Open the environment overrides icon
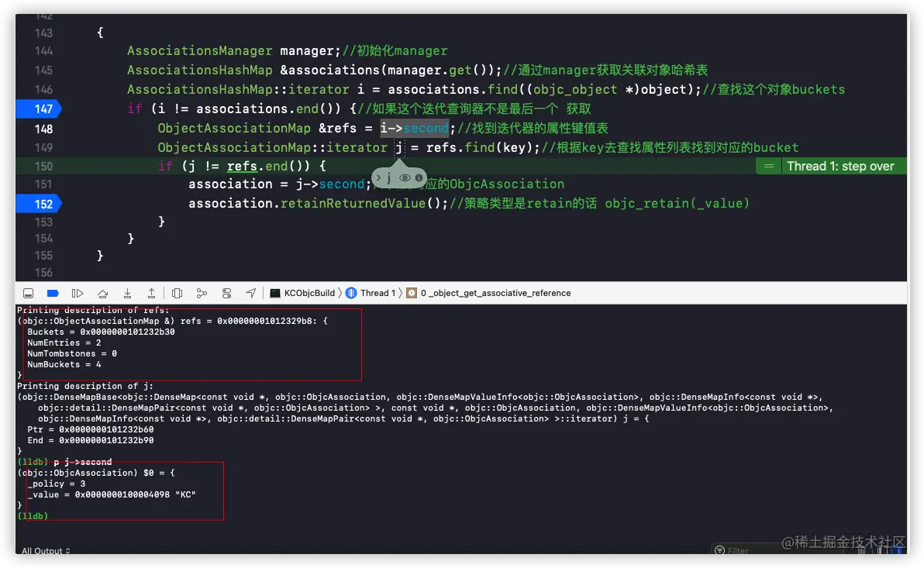924x568 pixels. point(226,293)
